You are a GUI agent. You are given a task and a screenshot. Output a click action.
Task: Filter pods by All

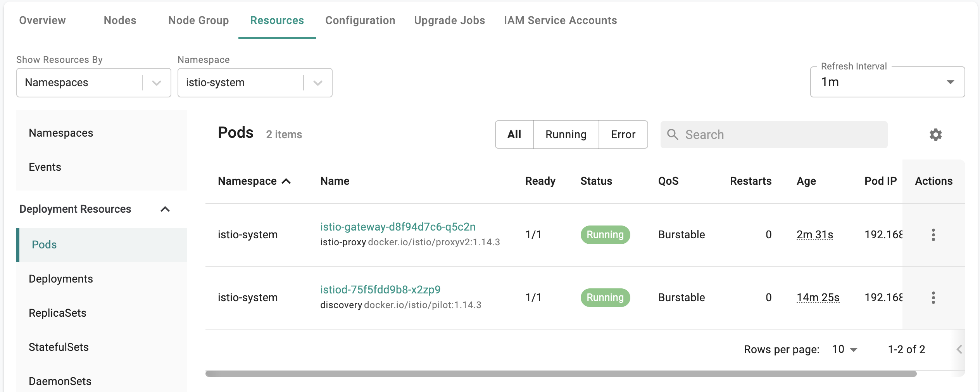coord(514,135)
